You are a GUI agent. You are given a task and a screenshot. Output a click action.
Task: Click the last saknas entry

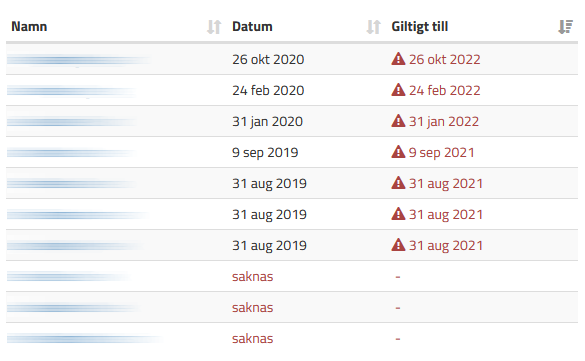[253, 338]
